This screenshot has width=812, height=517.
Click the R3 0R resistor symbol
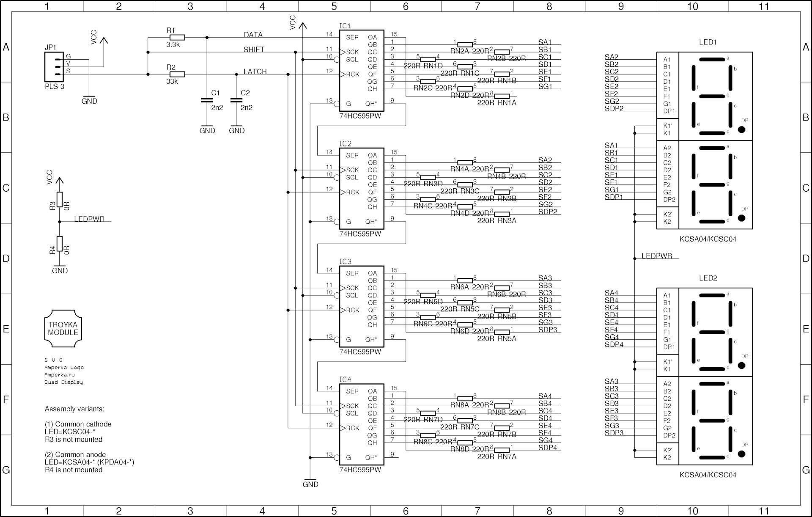tap(60, 200)
